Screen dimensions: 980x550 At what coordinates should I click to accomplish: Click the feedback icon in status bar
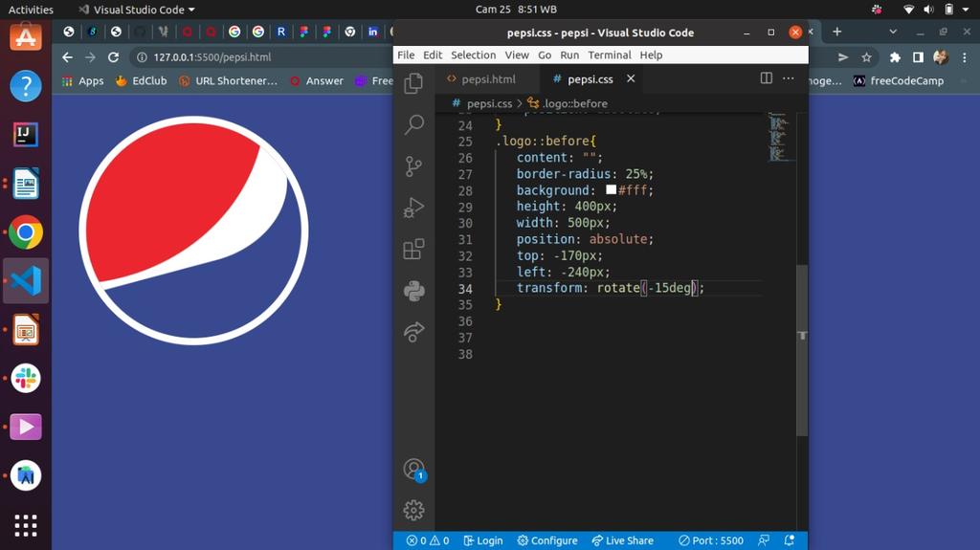(763, 540)
